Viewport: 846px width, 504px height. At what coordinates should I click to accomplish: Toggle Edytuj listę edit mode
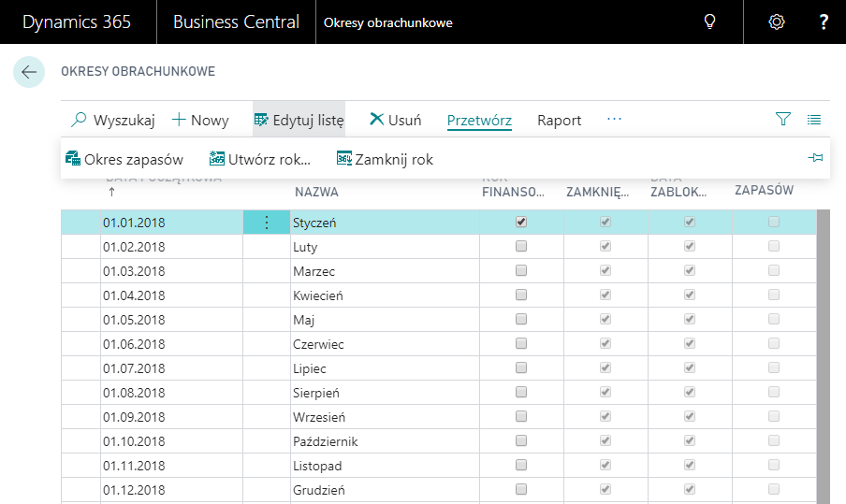coord(299,120)
